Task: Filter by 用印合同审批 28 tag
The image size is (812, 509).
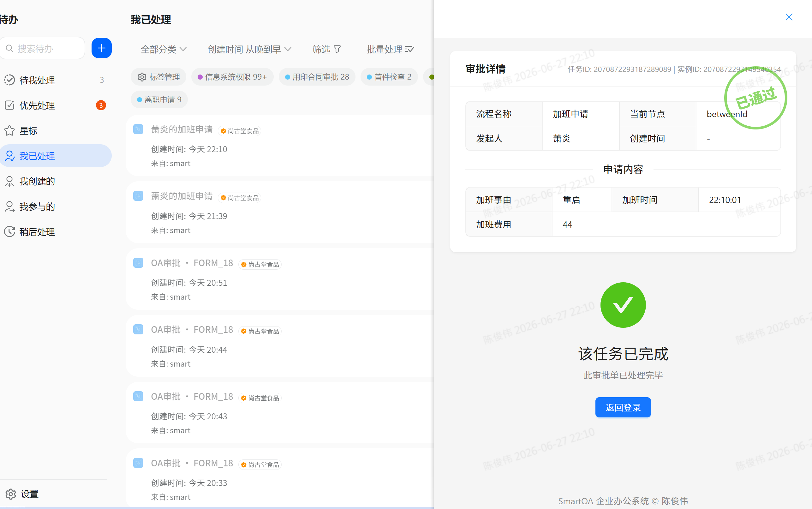Action: pos(317,77)
